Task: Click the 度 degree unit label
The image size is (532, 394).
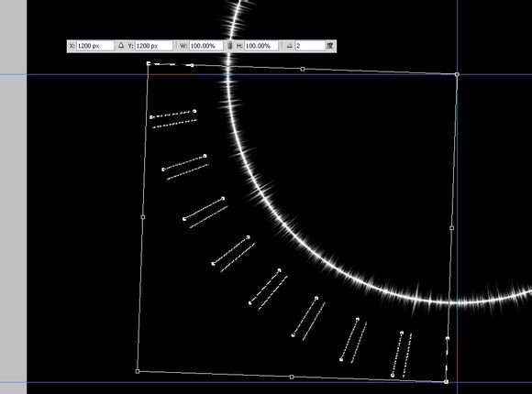Action: (x=330, y=46)
